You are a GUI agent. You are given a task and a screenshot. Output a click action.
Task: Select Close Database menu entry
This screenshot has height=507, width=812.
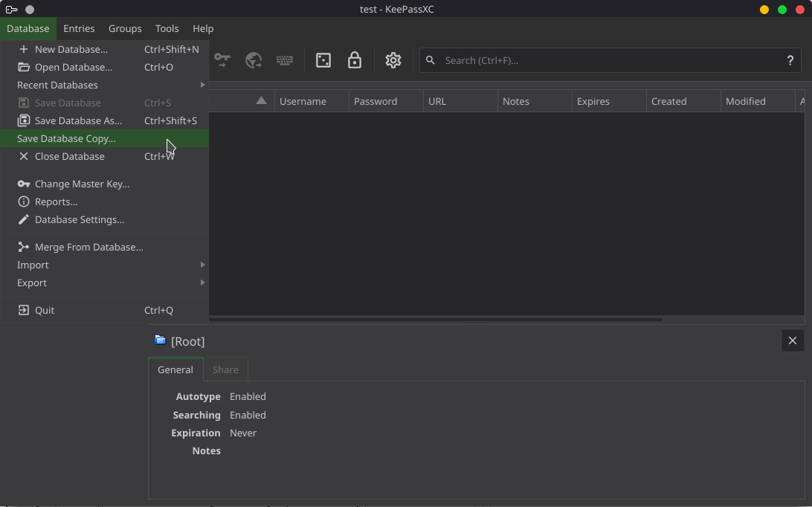click(104, 156)
